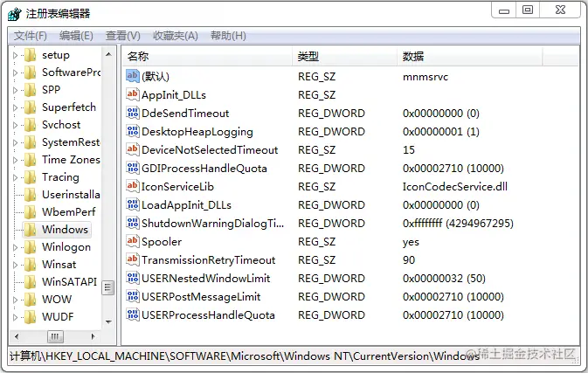Screen dimensions: 588x373
Task: Expand the Superfetch tree node
Action: pos(15,107)
